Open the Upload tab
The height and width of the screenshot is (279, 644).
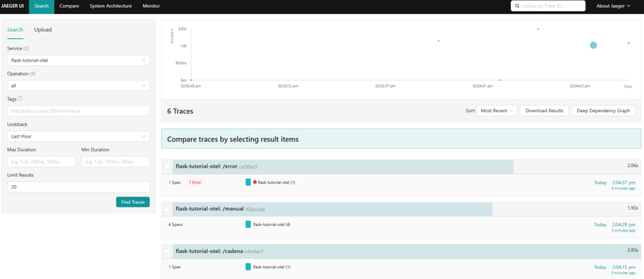(x=43, y=30)
